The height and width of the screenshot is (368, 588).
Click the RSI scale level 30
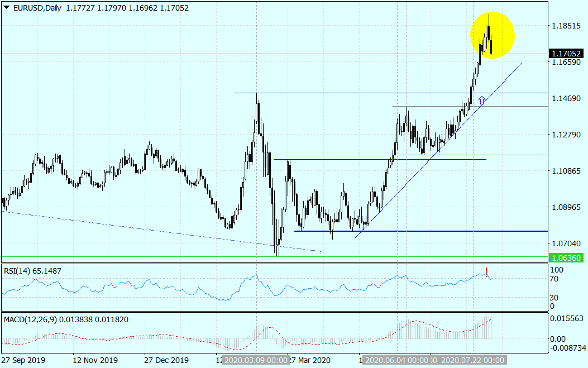(x=554, y=298)
